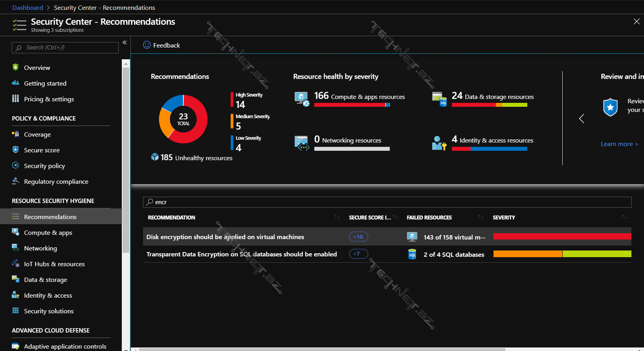Open the Security policy menu item

[44, 166]
